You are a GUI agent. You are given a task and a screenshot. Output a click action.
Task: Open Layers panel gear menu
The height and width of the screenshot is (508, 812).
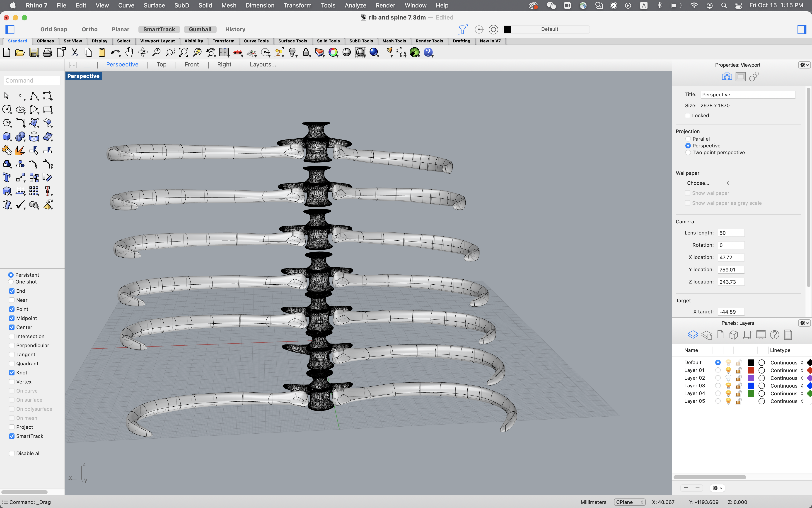click(804, 323)
